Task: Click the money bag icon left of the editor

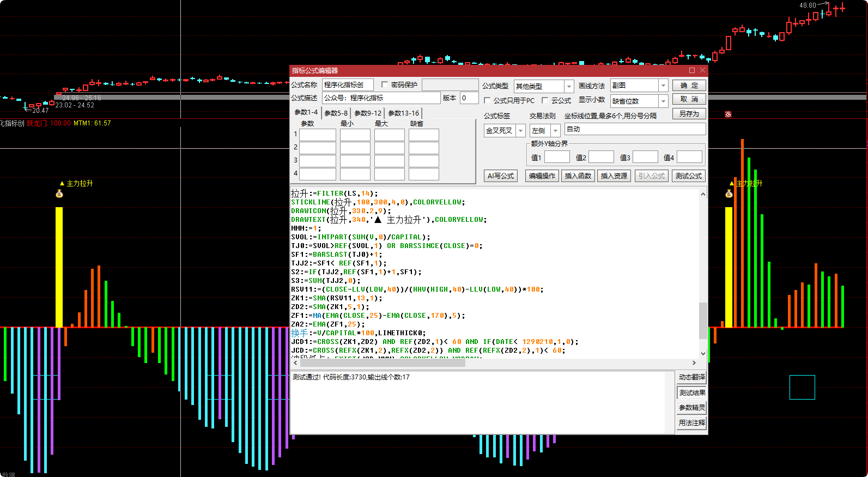Action: (x=59, y=194)
